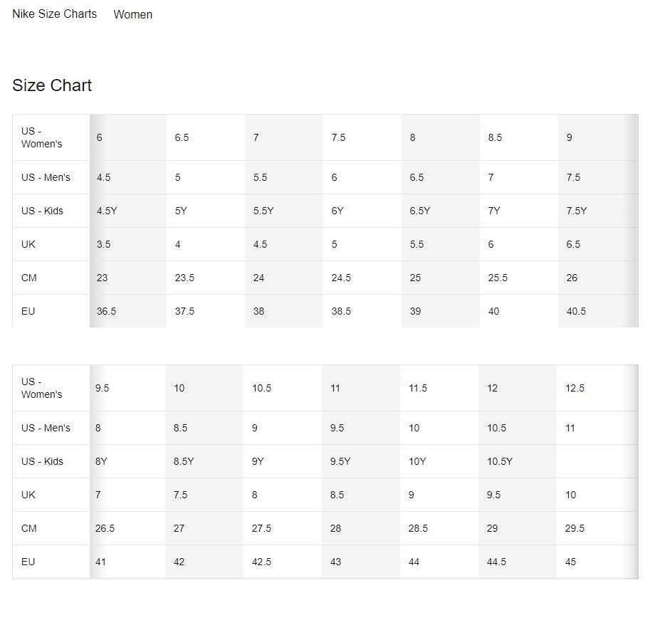Viewport: 672px width, 625px height.
Task: Select US Kids size 5.5Y cell
Action: pos(284,211)
